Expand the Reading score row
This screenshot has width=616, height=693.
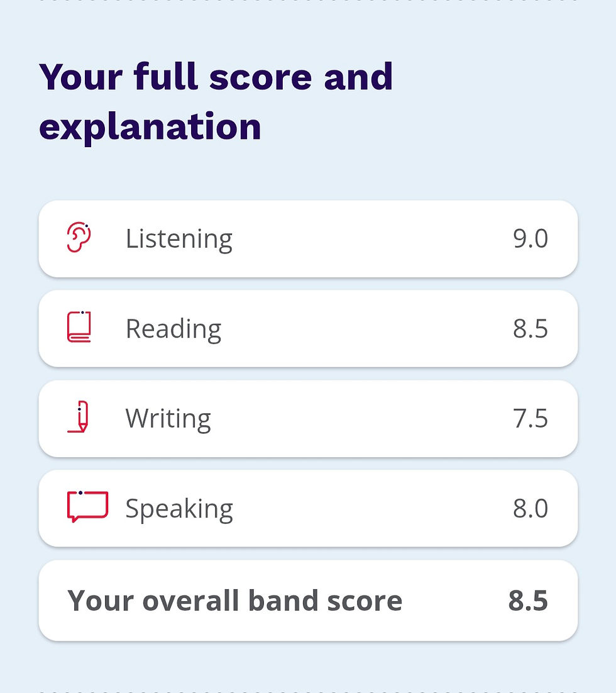point(308,328)
